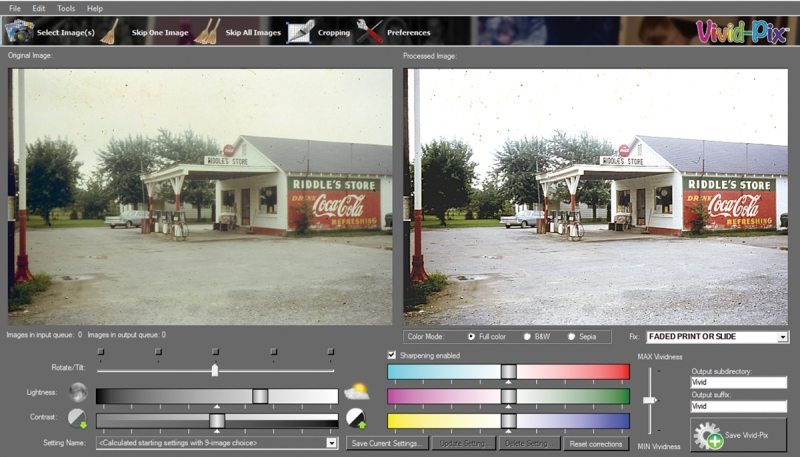Click the Select Image(s) label
The height and width of the screenshot is (457, 800).
click(65, 32)
